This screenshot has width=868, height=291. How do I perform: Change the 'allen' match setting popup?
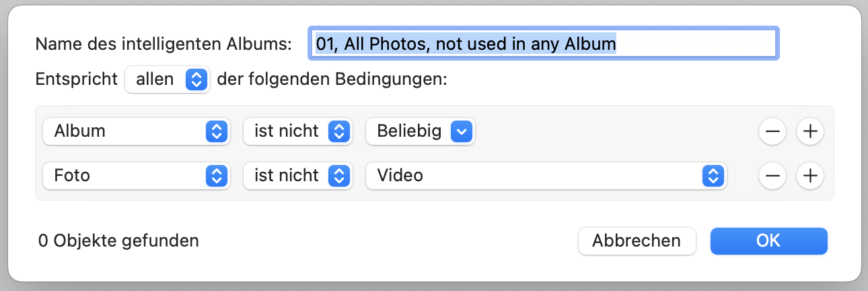(168, 79)
